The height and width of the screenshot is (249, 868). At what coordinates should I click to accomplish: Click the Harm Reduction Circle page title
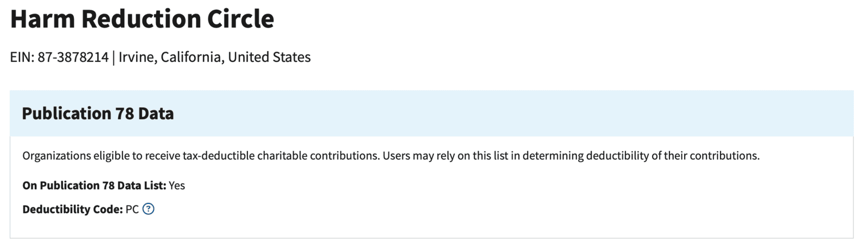(x=142, y=19)
